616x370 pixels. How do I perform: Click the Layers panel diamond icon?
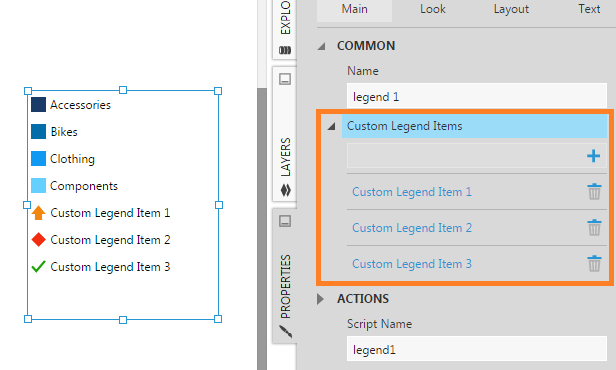(x=286, y=190)
